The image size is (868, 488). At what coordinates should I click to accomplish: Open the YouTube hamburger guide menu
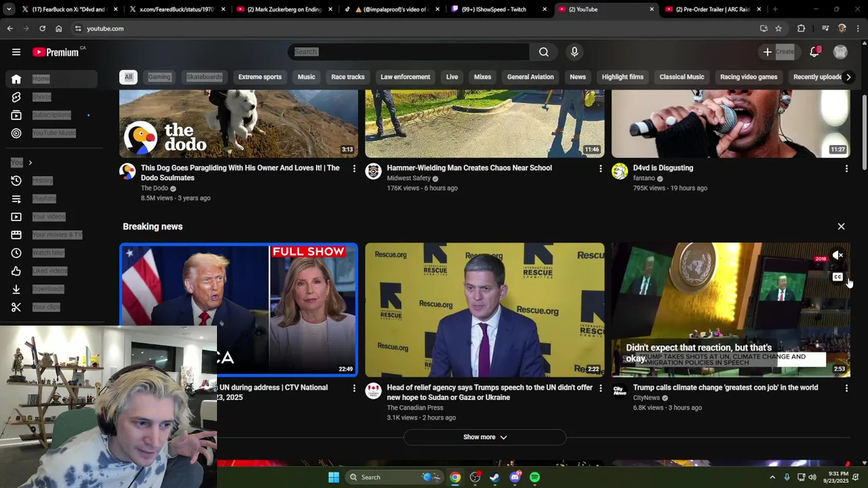(x=16, y=52)
